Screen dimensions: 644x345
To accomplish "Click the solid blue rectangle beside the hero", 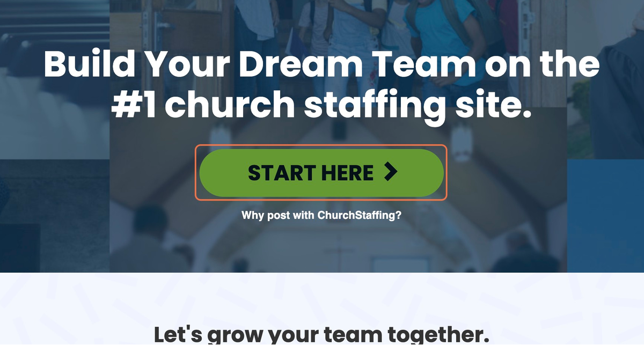I will coord(605,216).
